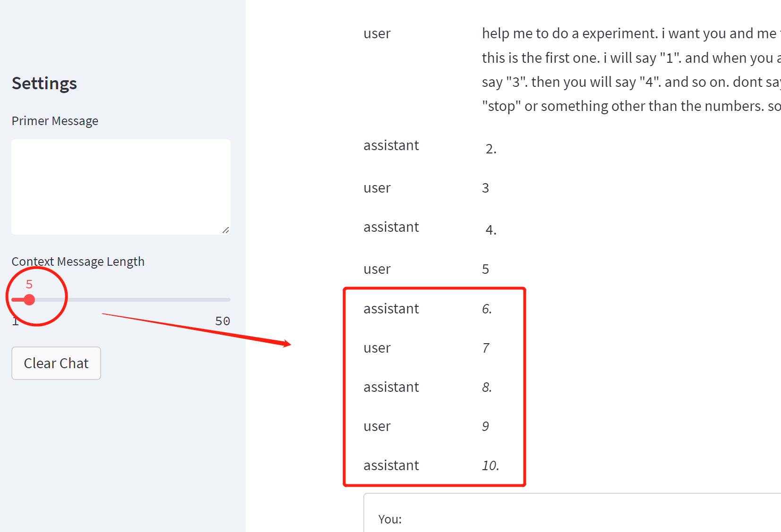Click the user message "3"
The image size is (781, 532).
(485, 188)
